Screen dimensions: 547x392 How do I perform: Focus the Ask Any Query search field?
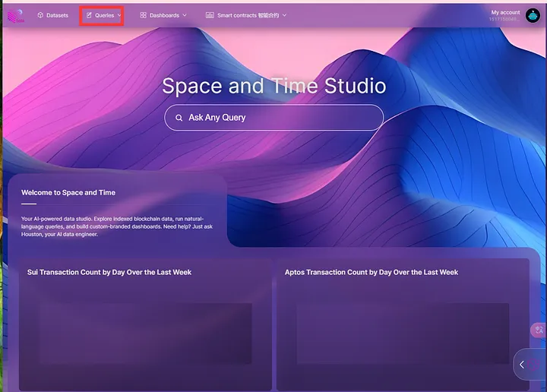pyautogui.click(x=281, y=118)
